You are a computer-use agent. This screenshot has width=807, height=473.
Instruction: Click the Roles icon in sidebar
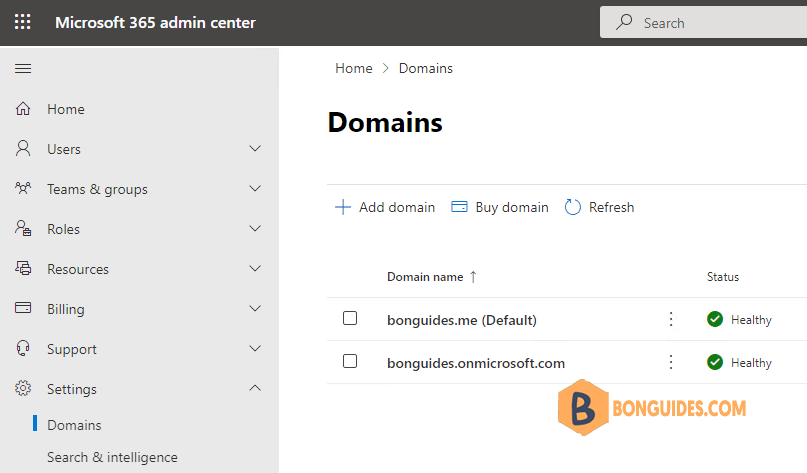tap(23, 228)
